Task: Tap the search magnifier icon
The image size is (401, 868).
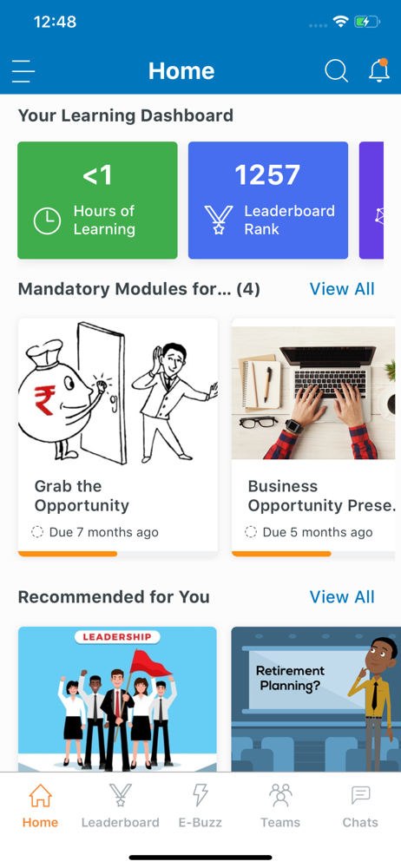Action: [336, 71]
